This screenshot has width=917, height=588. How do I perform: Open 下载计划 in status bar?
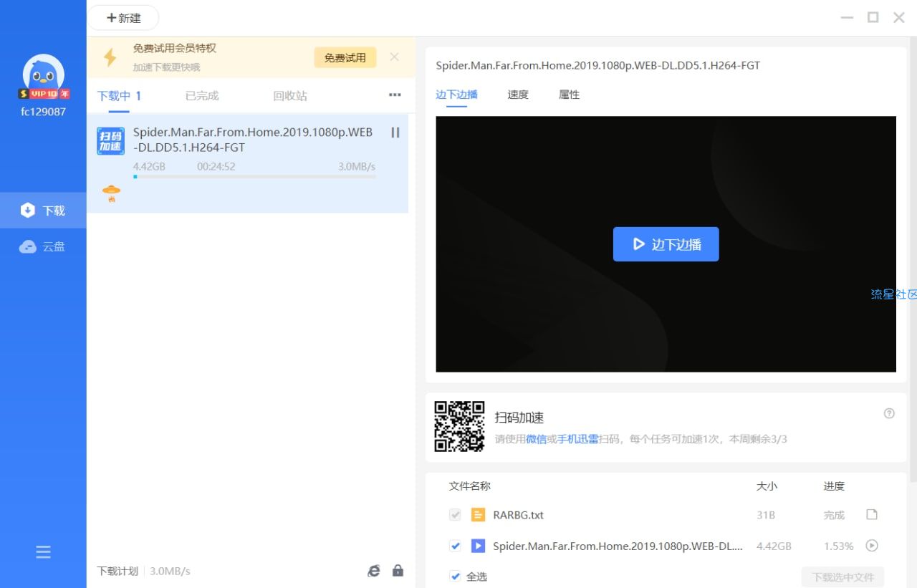click(x=117, y=571)
